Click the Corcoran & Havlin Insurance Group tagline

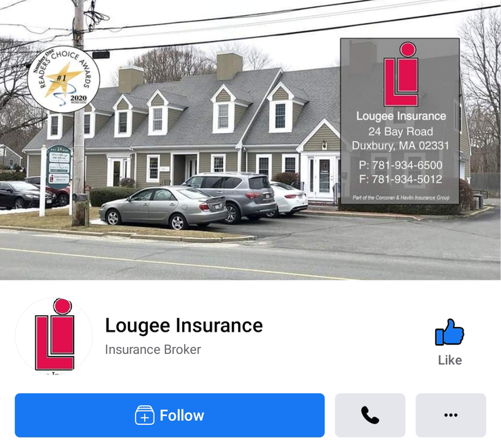(x=401, y=197)
